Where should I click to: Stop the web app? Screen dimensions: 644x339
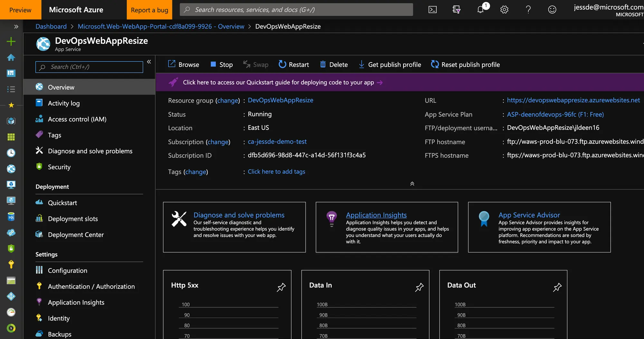[x=222, y=64]
